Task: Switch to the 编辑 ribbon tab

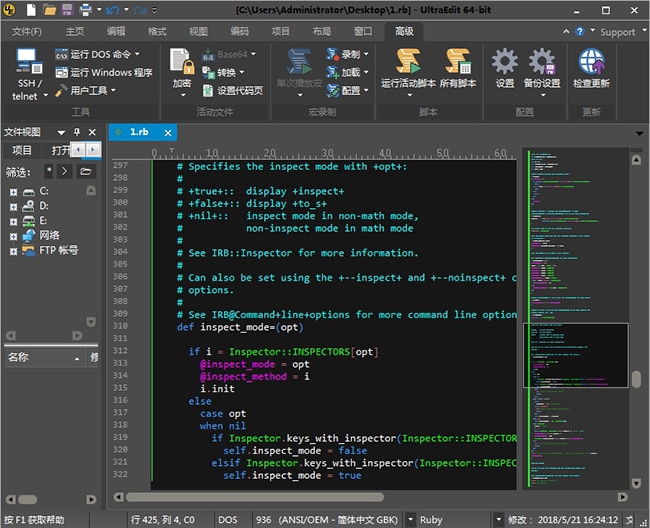Action: pyautogui.click(x=116, y=31)
